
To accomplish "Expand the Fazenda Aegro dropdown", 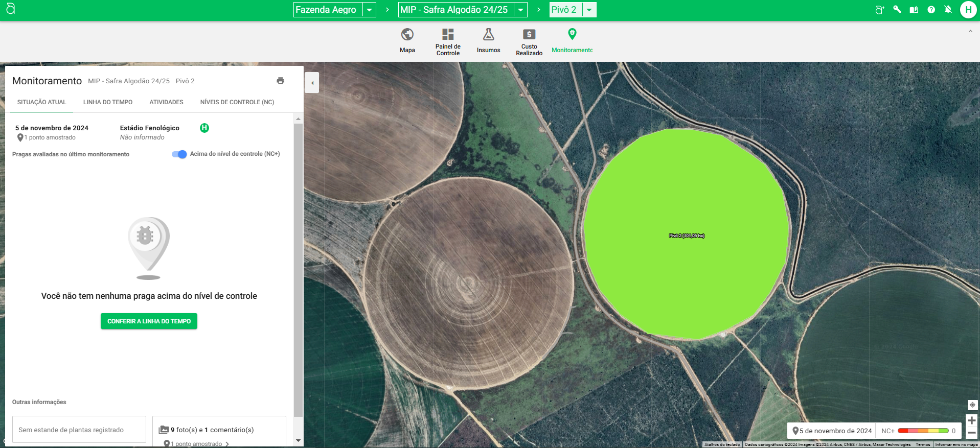I will (369, 10).
